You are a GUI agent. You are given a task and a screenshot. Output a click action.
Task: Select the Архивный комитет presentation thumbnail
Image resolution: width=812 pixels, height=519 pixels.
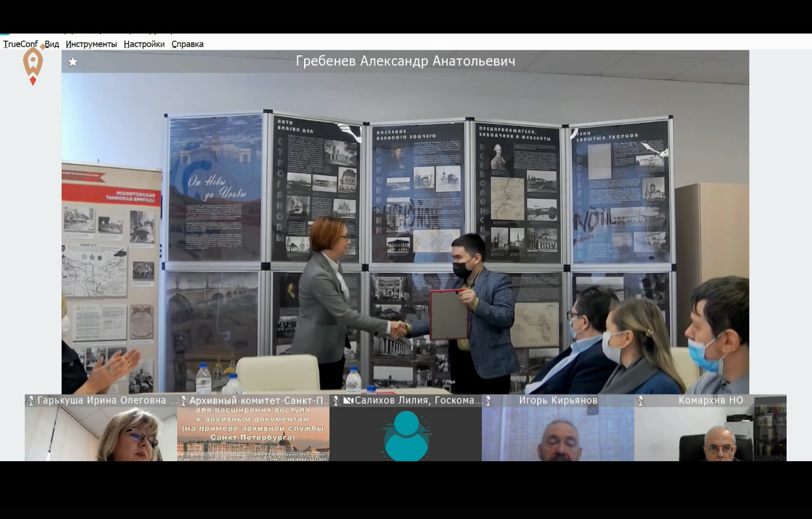253,434
